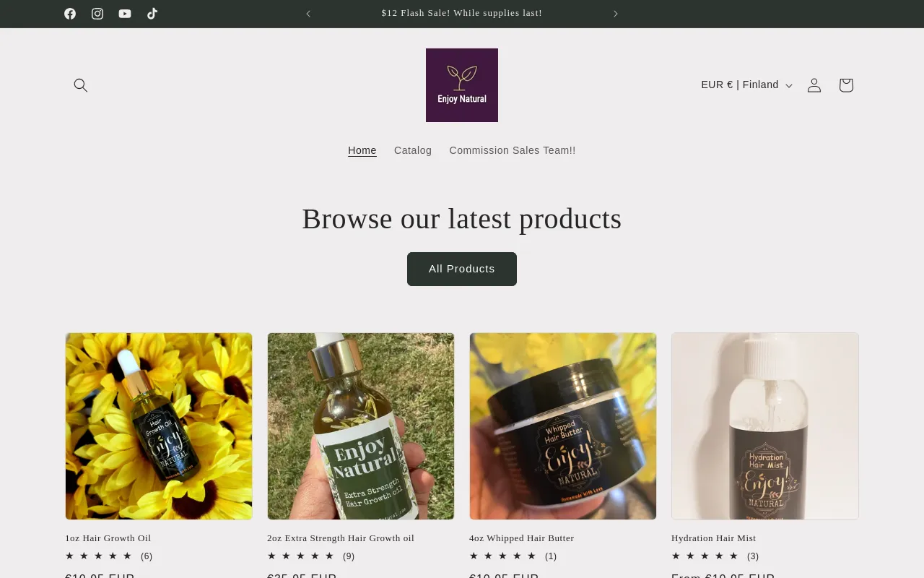Open Commission Sales Team!! menu link
The height and width of the screenshot is (578, 924).
point(513,150)
